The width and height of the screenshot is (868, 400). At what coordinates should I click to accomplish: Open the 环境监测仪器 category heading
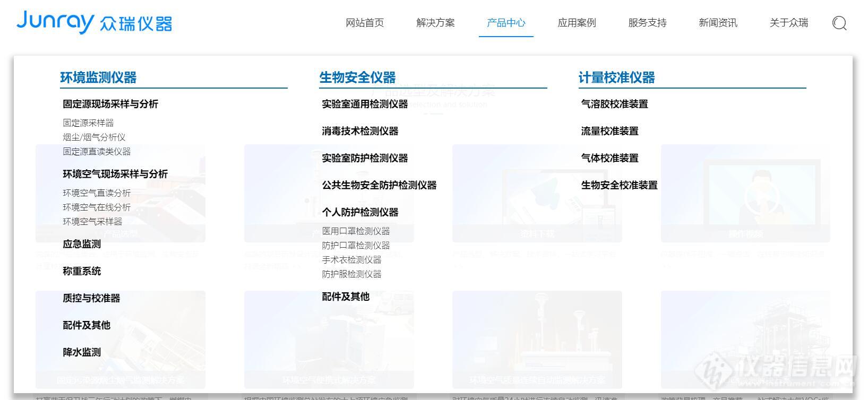98,77
